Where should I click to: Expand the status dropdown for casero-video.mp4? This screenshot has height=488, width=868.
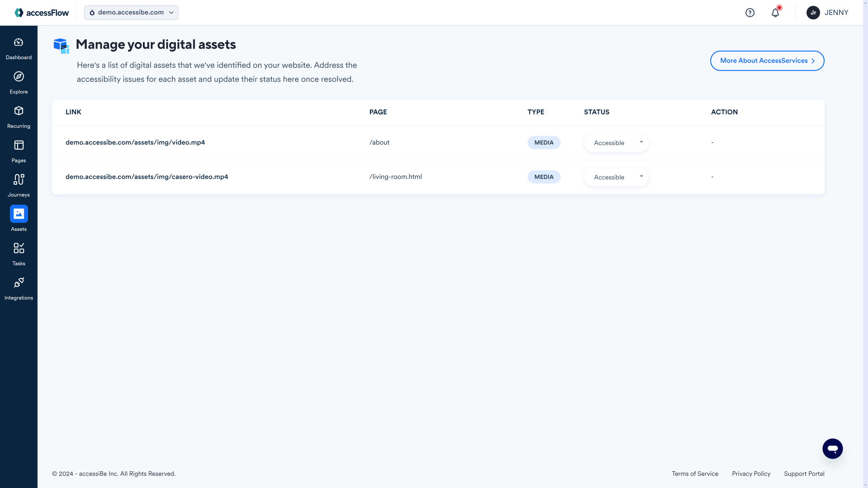point(616,177)
